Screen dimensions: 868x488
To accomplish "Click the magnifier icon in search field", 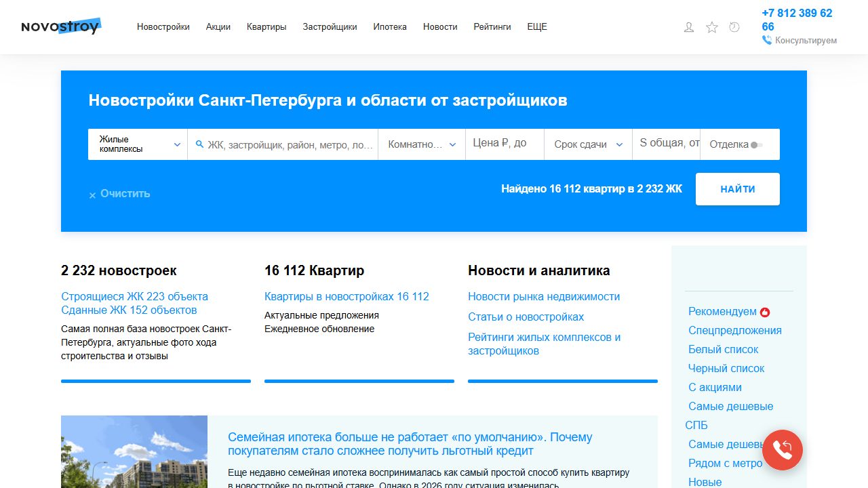I will coord(199,144).
